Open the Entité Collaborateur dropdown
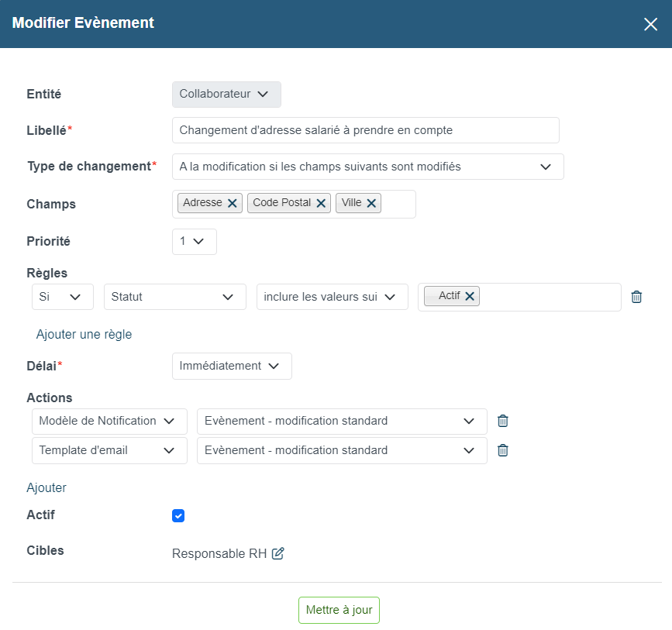Image resolution: width=672 pixels, height=630 pixels. (227, 95)
